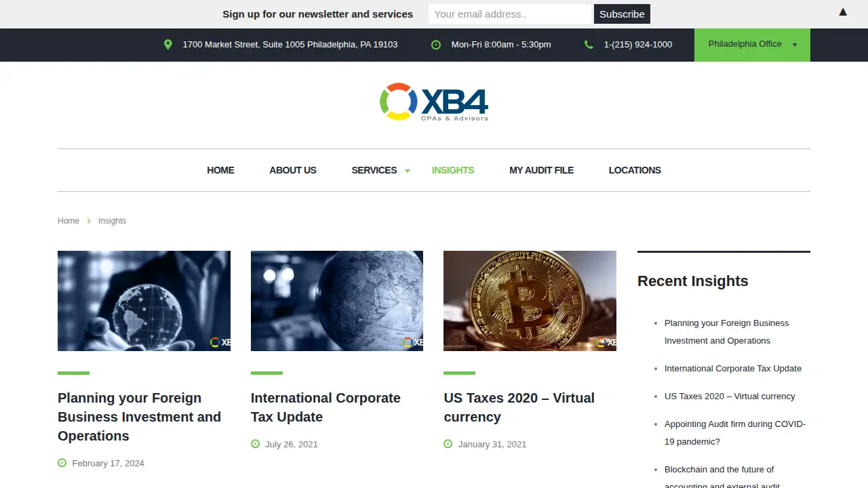Open the glowing globe in hand thumbnail

pyautogui.click(x=144, y=301)
